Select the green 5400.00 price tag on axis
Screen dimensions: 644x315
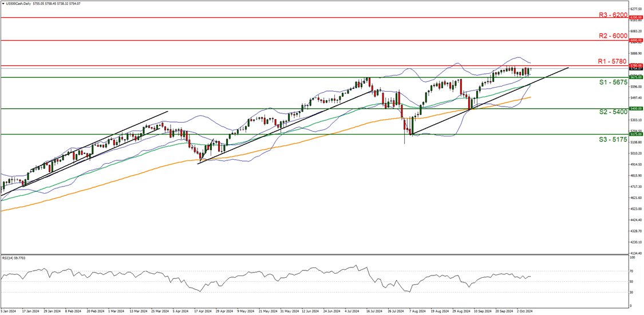tap(636, 108)
